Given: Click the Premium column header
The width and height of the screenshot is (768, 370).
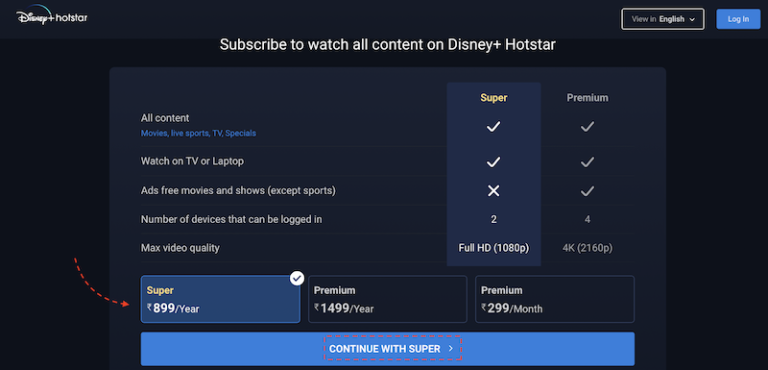Looking at the screenshot, I should [x=587, y=98].
